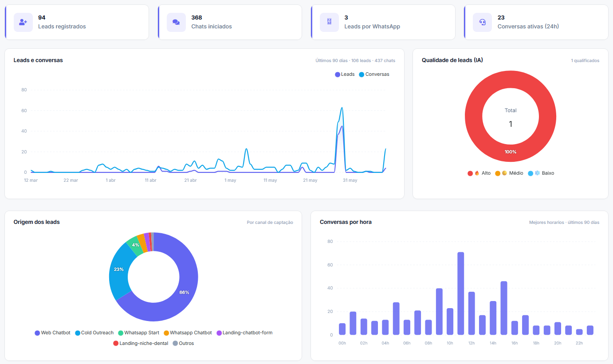This screenshot has width=613, height=364.
Task: Open the Leads registrados card
Action: [x=77, y=22]
